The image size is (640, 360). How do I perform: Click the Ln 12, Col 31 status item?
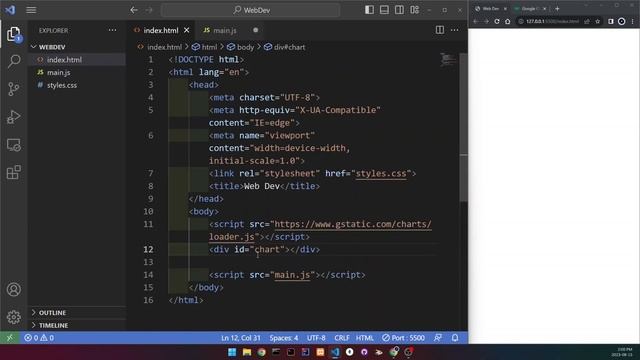pos(240,338)
